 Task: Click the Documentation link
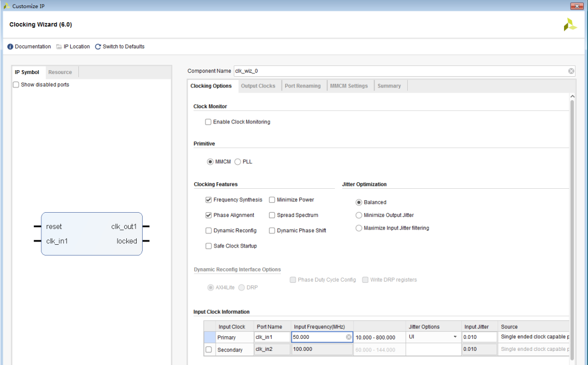click(33, 46)
